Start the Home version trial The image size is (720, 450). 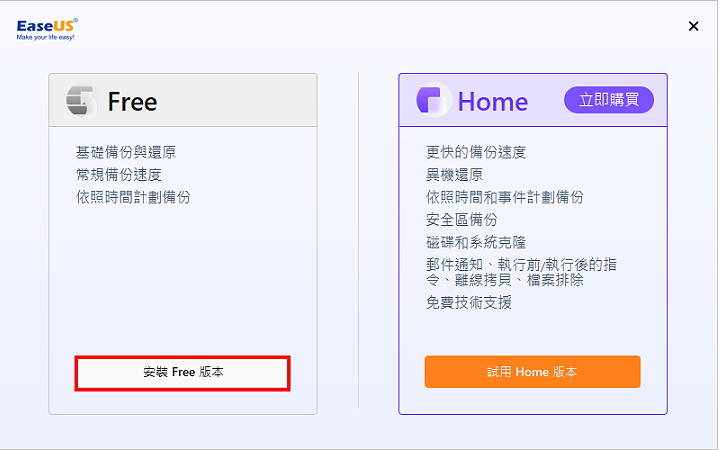pos(532,371)
